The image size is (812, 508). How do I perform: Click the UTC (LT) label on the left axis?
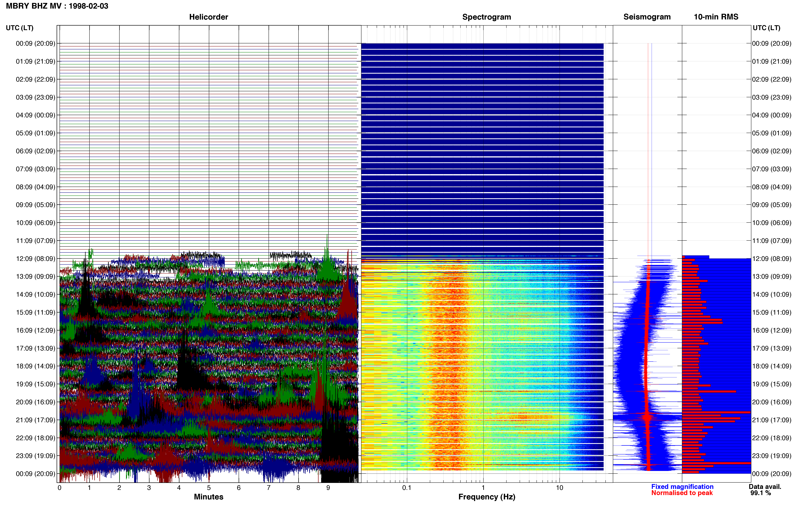point(19,28)
